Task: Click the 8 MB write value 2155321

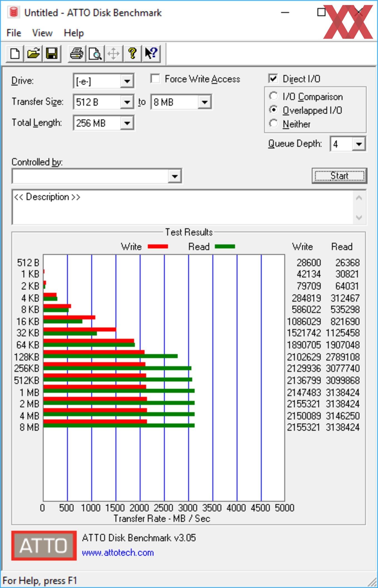Action: click(304, 427)
